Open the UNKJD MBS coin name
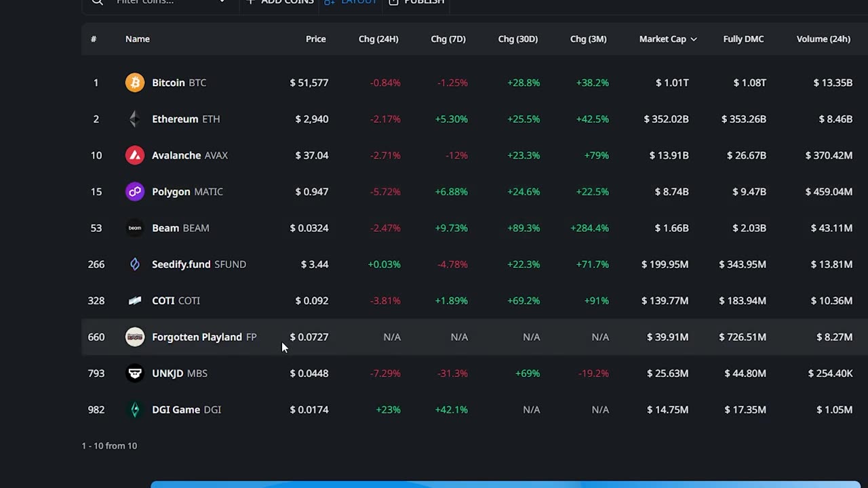 (180, 373)
